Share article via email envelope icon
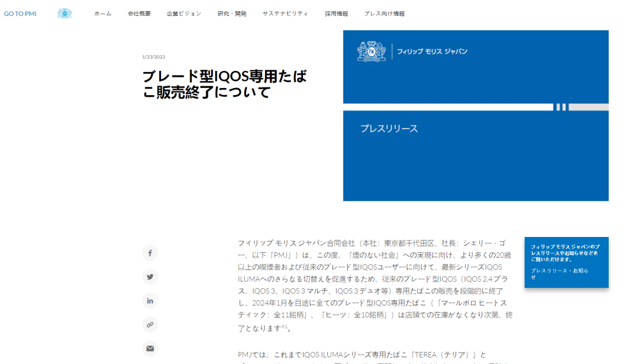Screen dimensions: 639x364 tap(150, 348)
